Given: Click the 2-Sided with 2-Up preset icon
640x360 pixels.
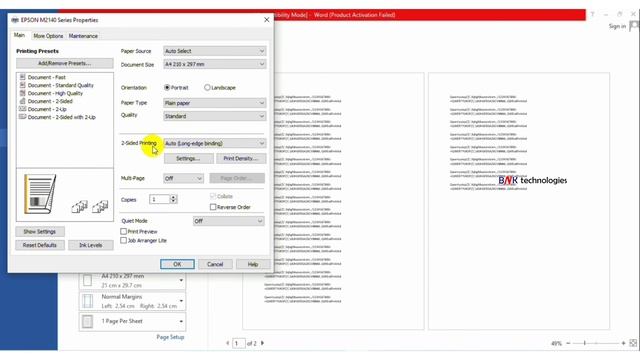Looking at the screenshot, I should [x=22, y=117].
